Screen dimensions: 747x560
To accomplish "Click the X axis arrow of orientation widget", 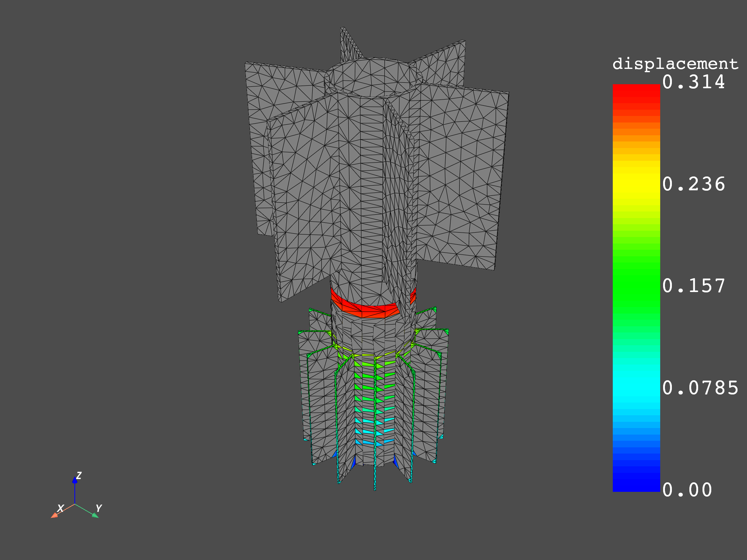I will coord(54,515).
